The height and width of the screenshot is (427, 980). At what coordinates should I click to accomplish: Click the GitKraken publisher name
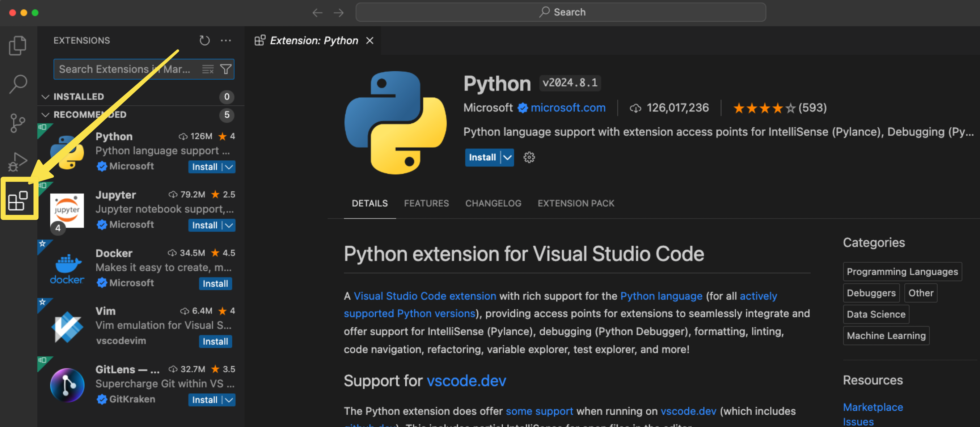pyautogui.click(x=132, y=399)
